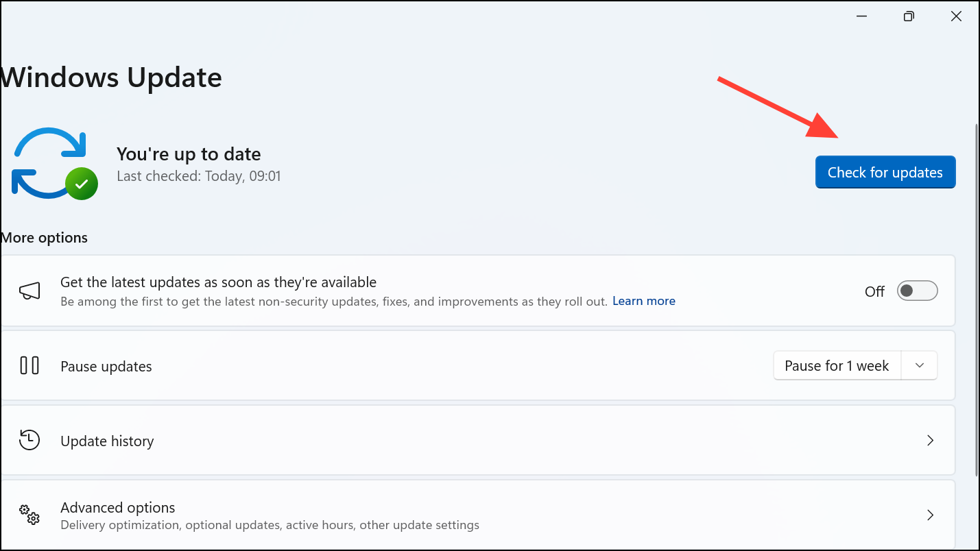
Task: Select the Update history label
Action: (x=107, y=441)
